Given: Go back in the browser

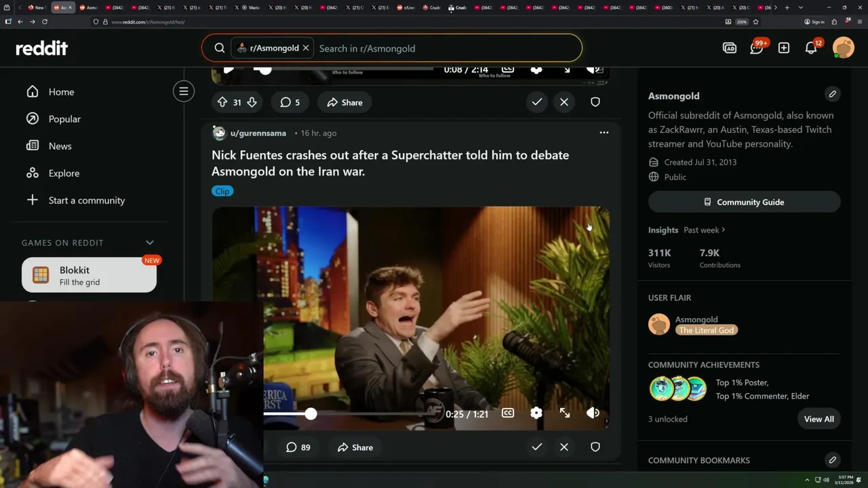Looking at the screenshot, I should [x=20, y=22].
